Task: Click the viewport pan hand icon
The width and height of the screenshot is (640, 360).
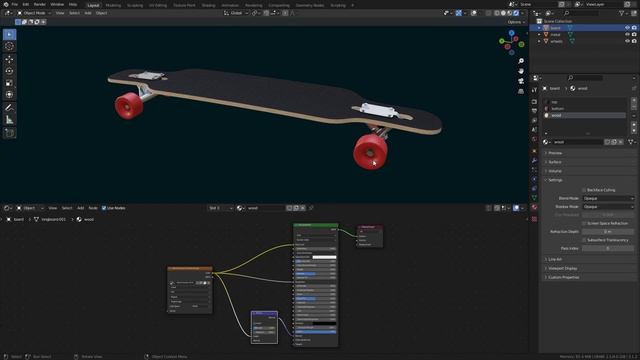Action: 521,71
